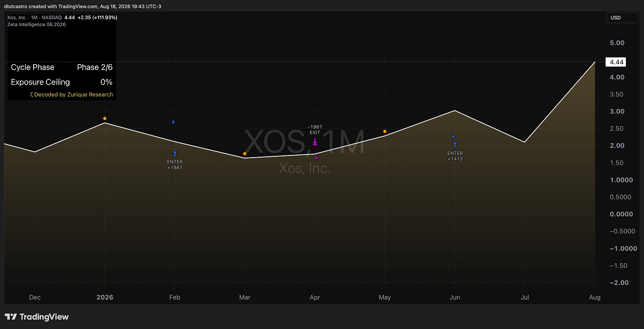Screen dimensions: 644x329
Task: Click the 'Jul' label on the time axis
Action: pyautogui.click(x=525, y=298)
